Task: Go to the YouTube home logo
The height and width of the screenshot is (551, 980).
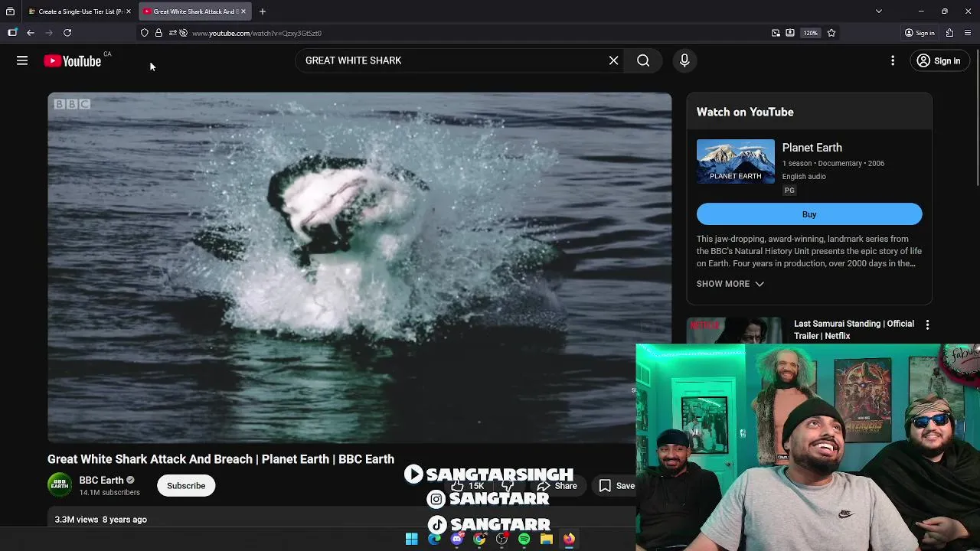Action: coord(73,61)
